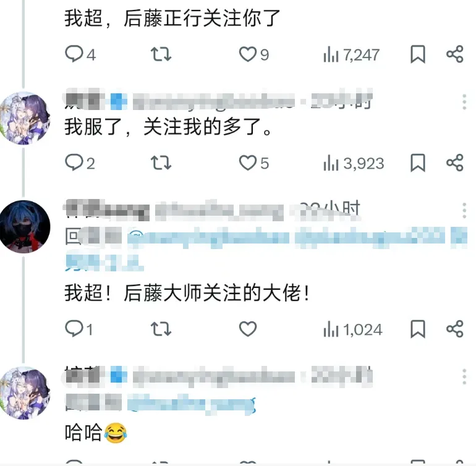The image size is (476, 466).
Task: Like the tweet showing 9 likes
Action: coord(254,54)
